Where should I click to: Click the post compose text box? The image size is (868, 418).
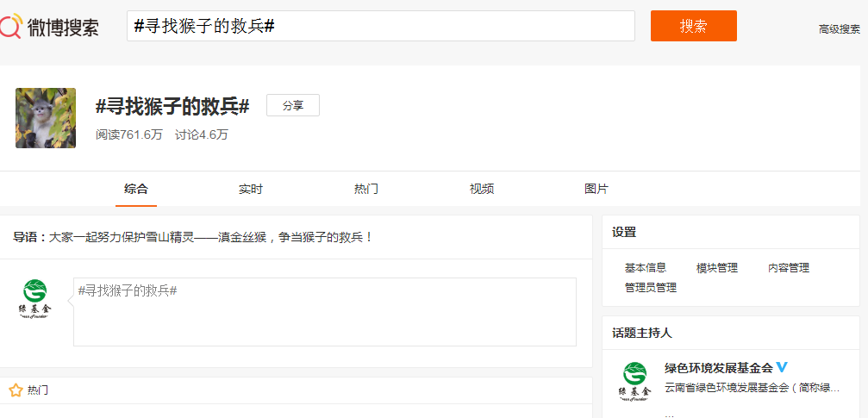coord(325,312)
